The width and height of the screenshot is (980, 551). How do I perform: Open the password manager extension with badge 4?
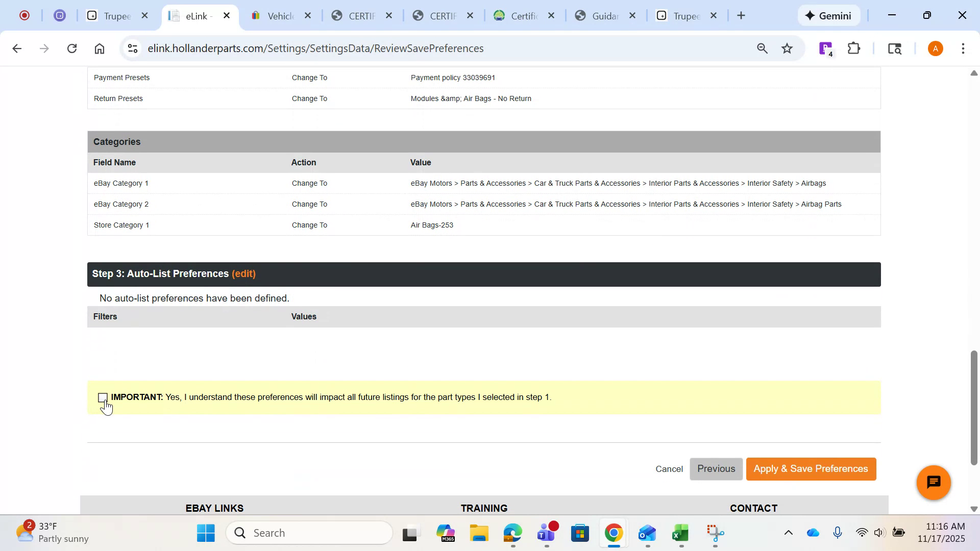825,48
